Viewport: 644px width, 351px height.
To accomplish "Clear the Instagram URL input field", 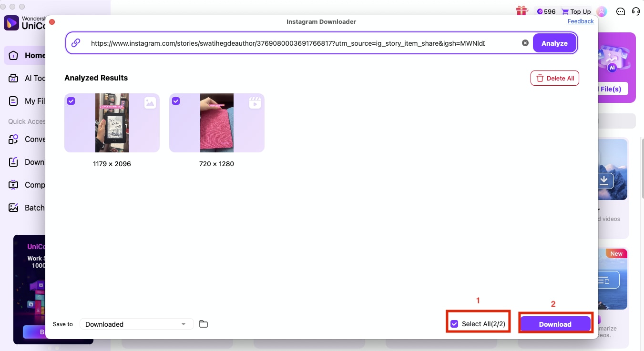I will (525, 42).
